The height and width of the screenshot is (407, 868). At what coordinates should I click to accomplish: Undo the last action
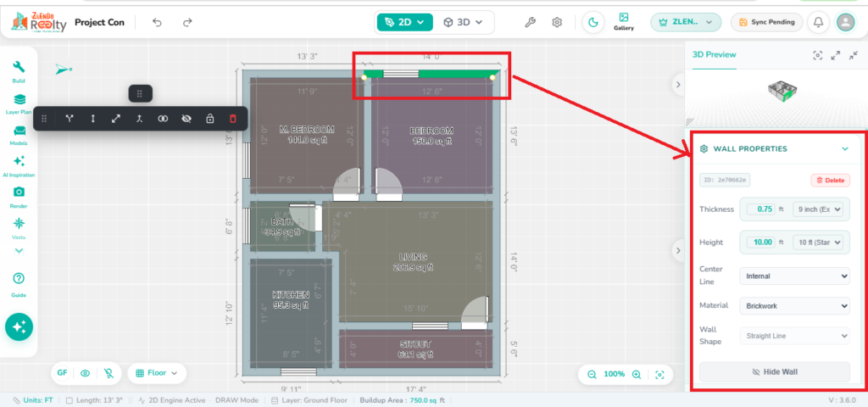157,23
